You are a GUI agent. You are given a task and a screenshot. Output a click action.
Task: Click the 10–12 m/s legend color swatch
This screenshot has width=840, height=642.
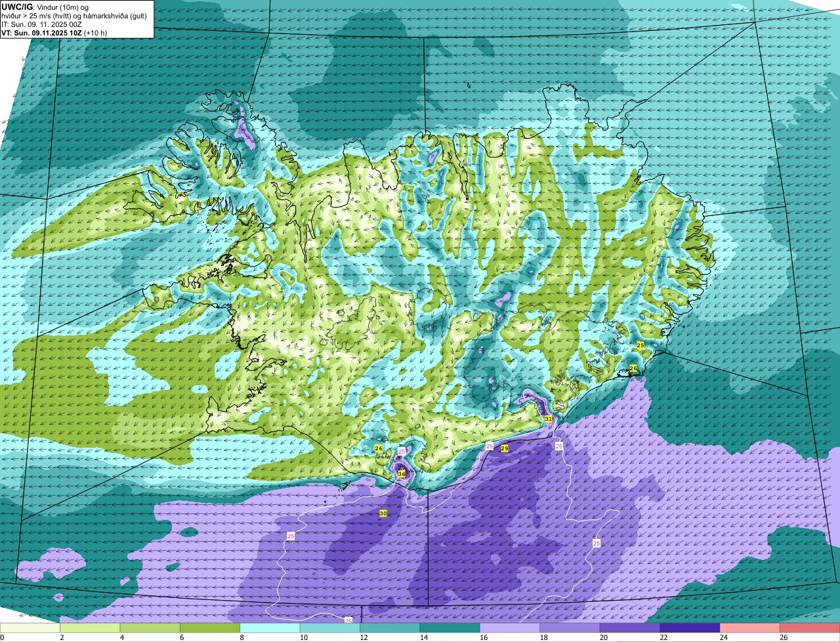pyautogui.click(x=330, y=628)
